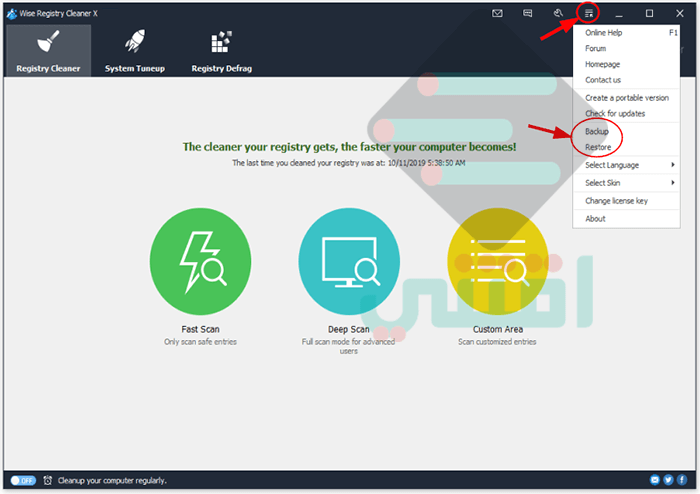Screen dimensions: 700x494
Task: Click the Deep Scan label
Action: pyautogui.click(x=349, y=329)
